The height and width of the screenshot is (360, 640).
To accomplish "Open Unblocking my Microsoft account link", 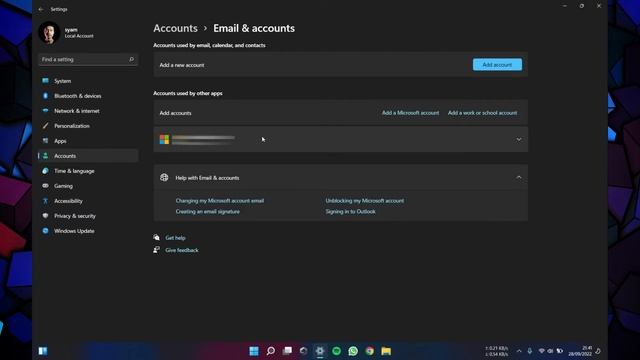I will point(364,201).
